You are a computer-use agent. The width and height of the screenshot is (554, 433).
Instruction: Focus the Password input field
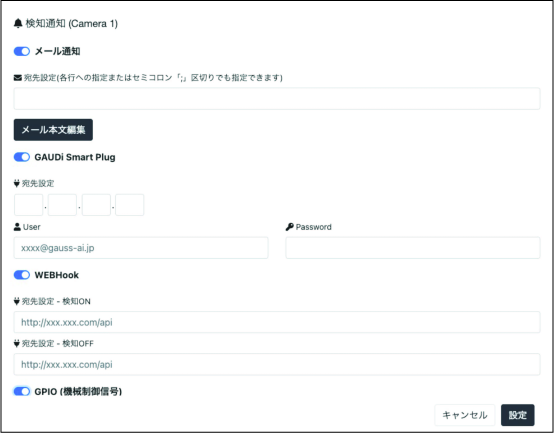(413, 248)
